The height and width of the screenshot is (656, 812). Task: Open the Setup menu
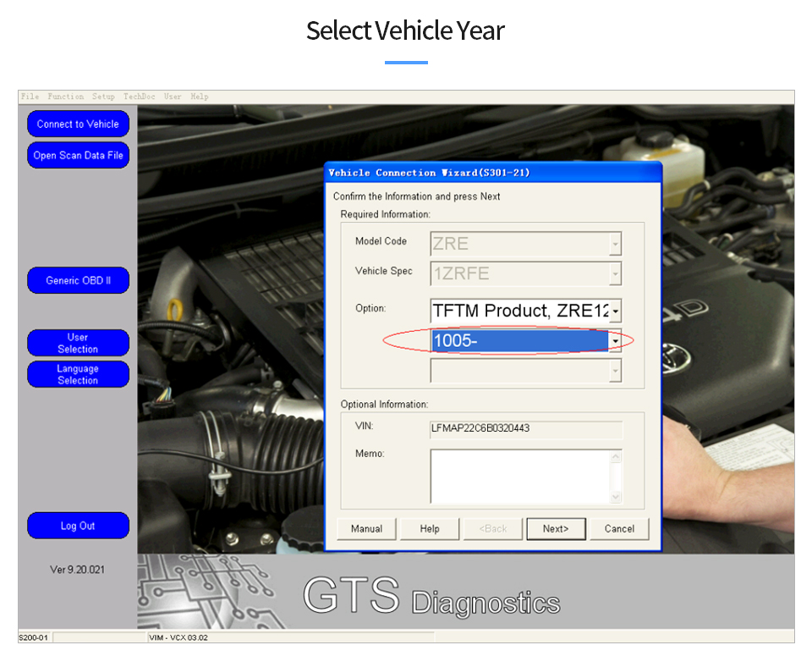point(103,96)
